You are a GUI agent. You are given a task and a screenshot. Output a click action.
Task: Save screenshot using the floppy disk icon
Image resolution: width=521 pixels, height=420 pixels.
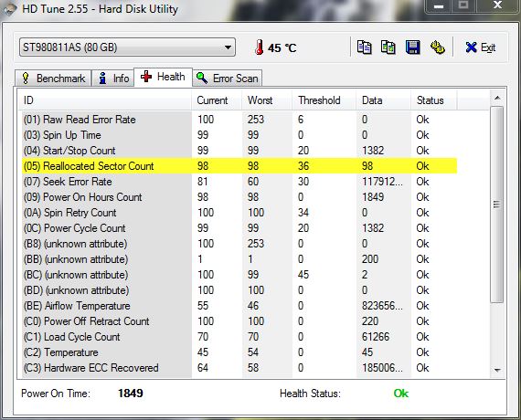click(x=412, y=47)
